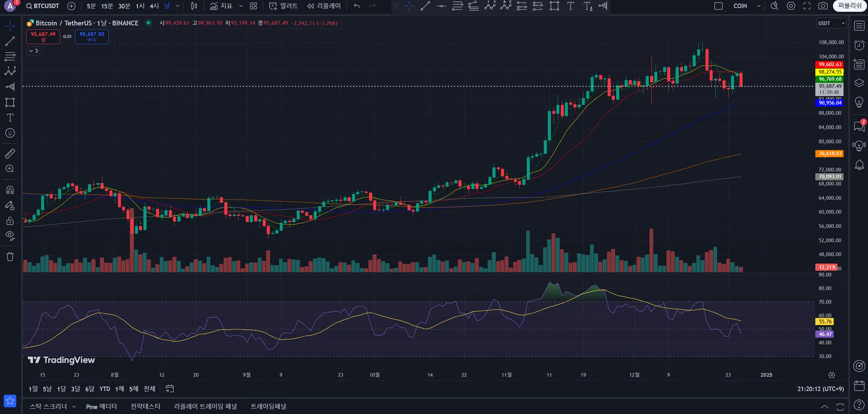This screenshot has height=414, width=868.
Task: Click the 퍼블리쉬 publish button
Action: [850, 6]
